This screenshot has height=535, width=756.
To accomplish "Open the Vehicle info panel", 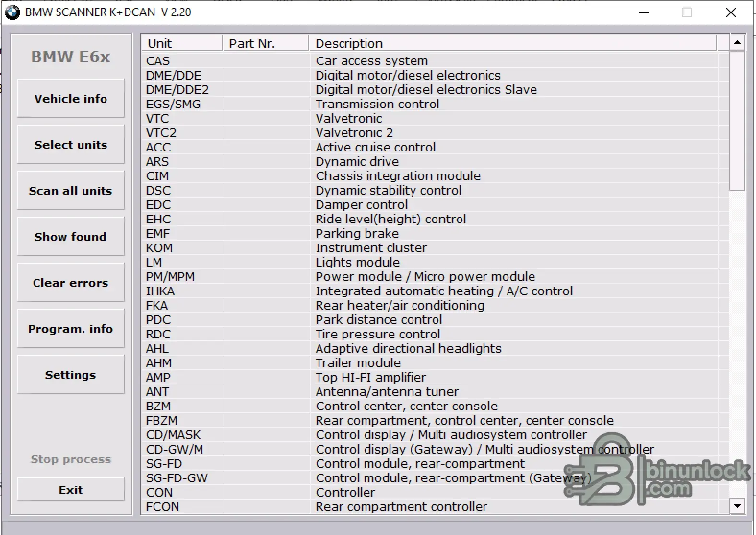I will (x=71, y=98).
